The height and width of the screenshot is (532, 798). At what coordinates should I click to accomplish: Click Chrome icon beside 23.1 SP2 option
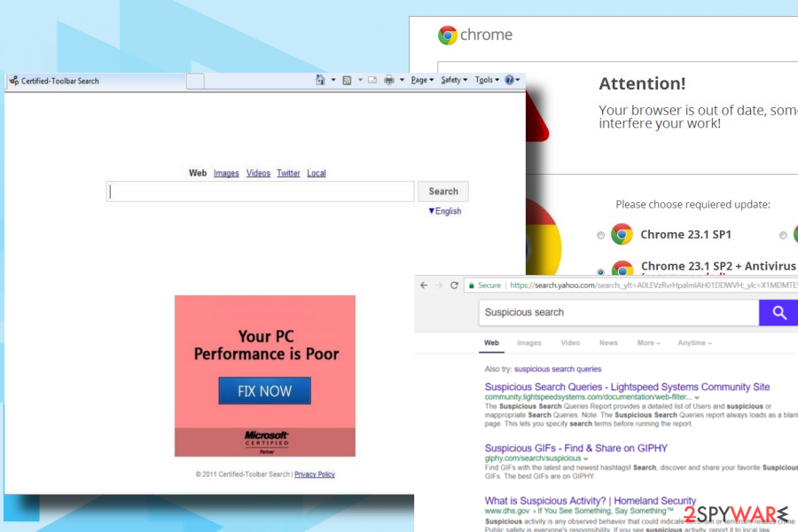pyautogui.click(x=622, y=267)
